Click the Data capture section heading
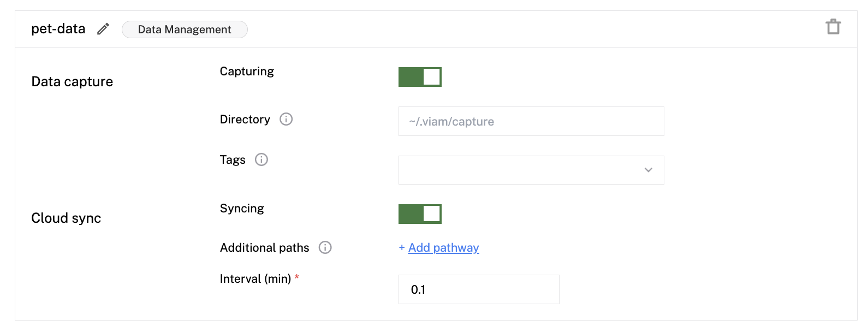 [x=72, y=82]
